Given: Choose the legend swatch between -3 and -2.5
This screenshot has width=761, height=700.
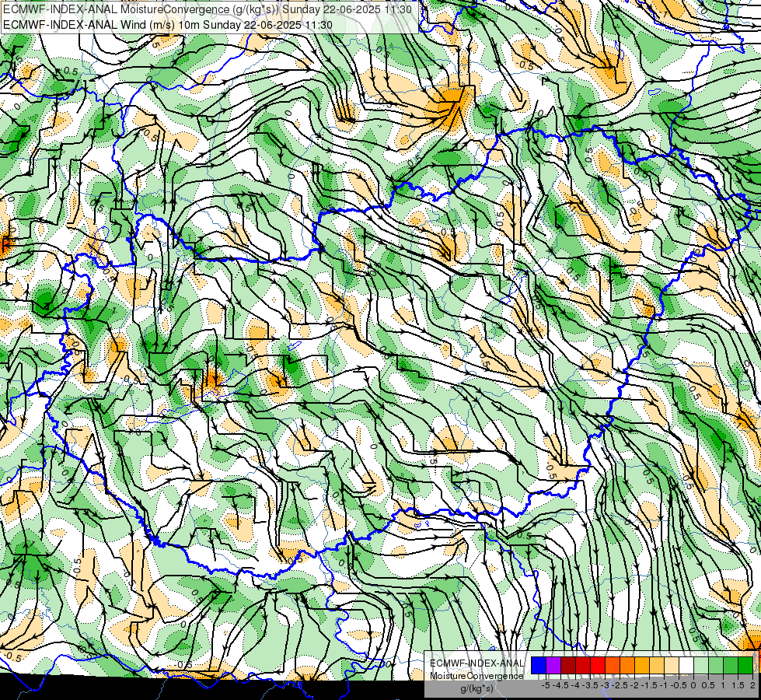Looking at the screenshot, I should (x=613, y=666).
